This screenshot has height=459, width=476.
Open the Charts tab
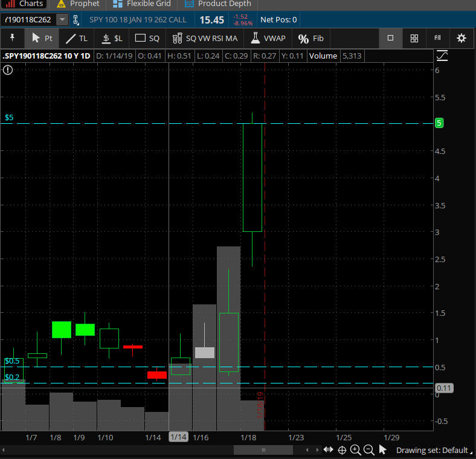25,4
